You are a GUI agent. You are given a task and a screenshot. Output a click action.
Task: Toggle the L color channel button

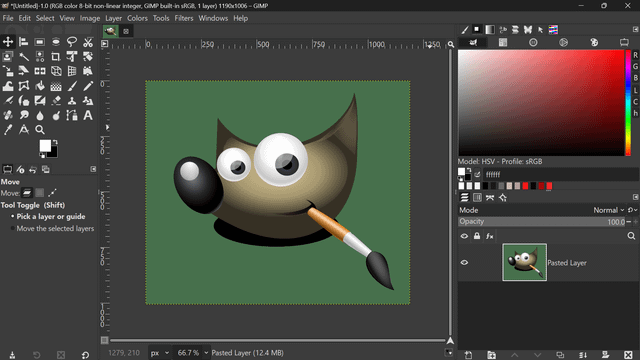[635, 90]
